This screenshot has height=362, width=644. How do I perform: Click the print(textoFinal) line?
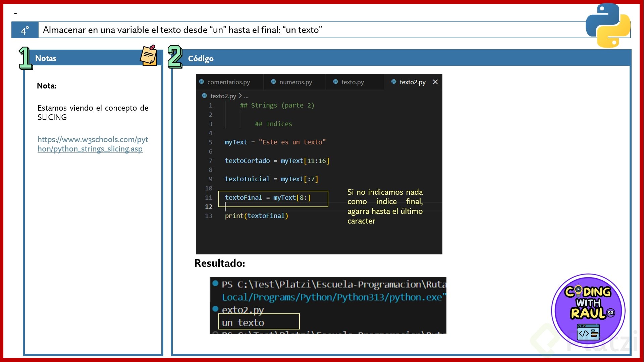(x=256, y=216)
